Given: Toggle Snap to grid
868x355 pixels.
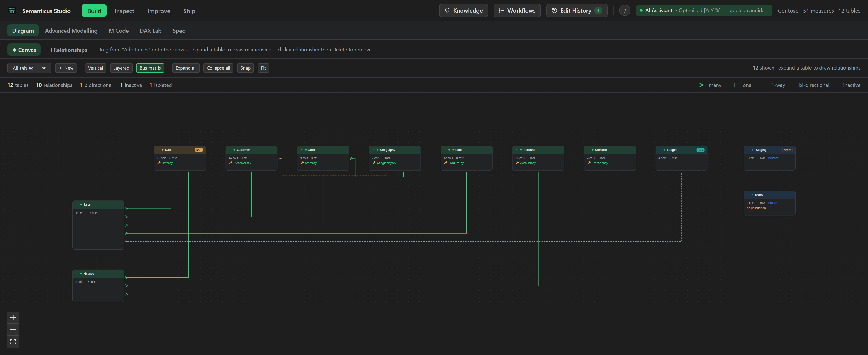Looking at the screenshot, I should pyautogui.click(x=245, y=68).
